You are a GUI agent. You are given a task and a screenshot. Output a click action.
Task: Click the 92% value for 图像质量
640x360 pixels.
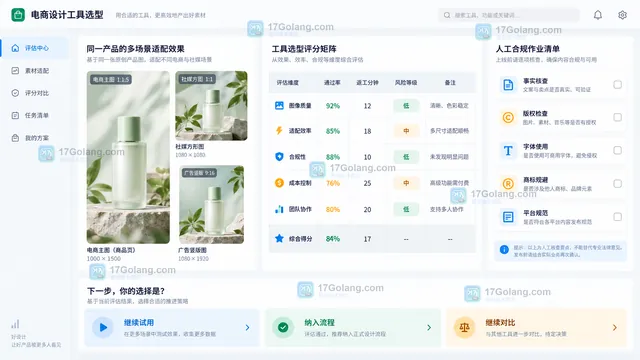click(333, 106)
